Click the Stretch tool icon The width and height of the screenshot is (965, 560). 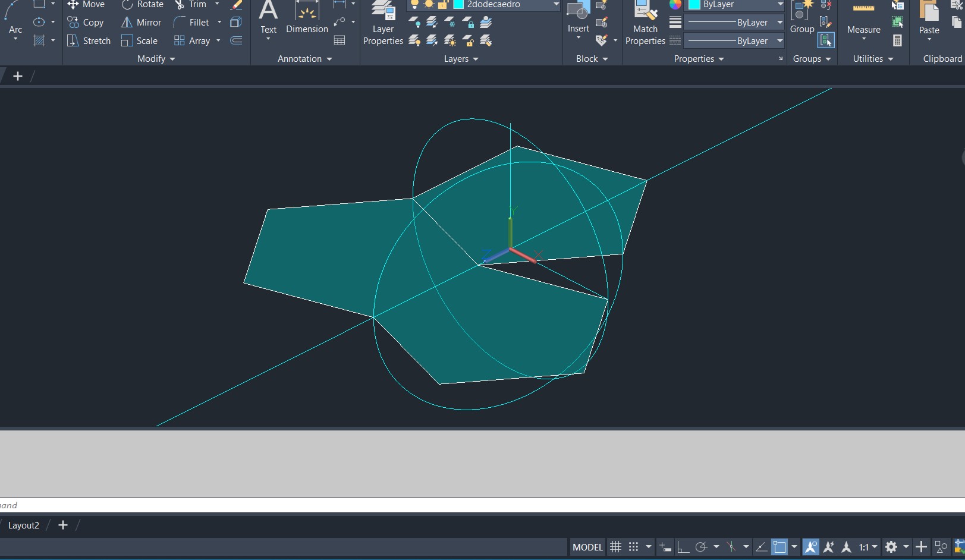click(73, 40)
